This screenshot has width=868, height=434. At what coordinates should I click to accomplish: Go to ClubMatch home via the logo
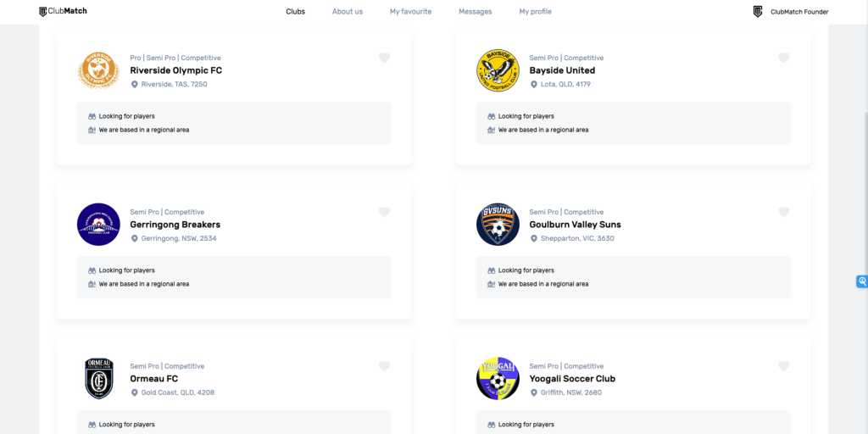click(x=63, y=11)
